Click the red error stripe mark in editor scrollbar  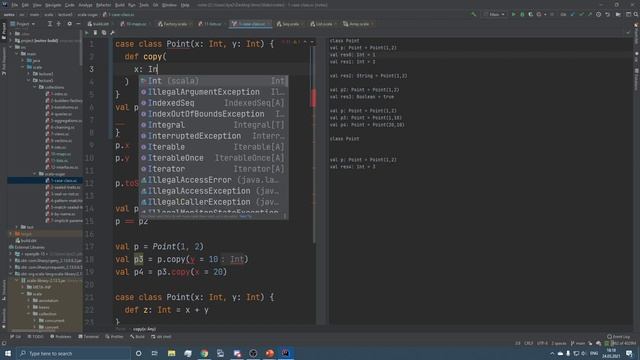[x=313, y=98]
